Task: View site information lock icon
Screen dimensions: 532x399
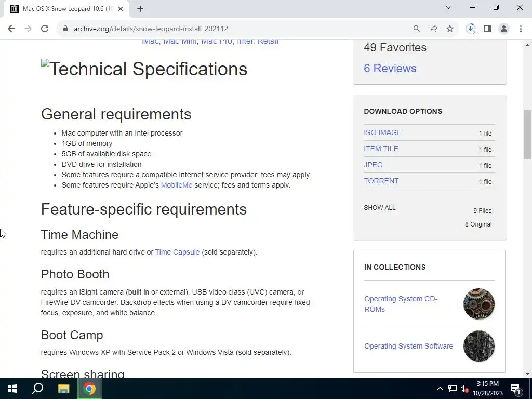Action: coord(65,29)
